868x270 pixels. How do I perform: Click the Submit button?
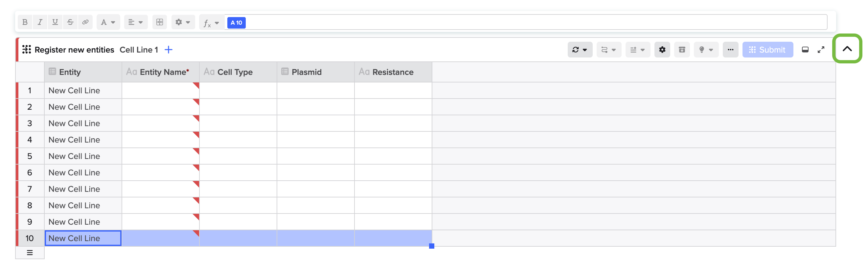tap(767, 50)
